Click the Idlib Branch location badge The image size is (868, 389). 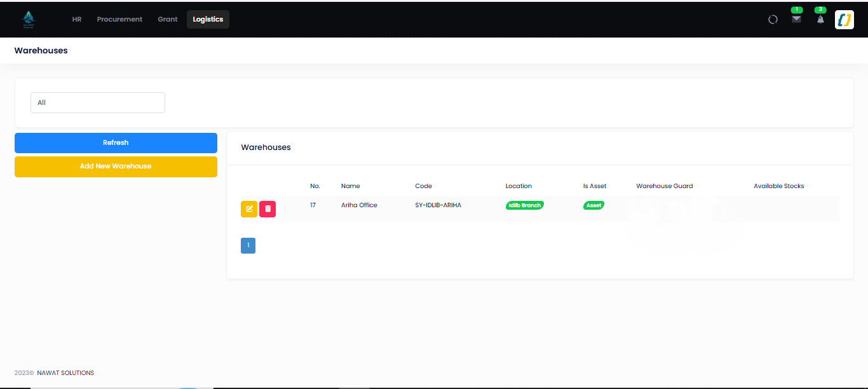tap(525, 205)
